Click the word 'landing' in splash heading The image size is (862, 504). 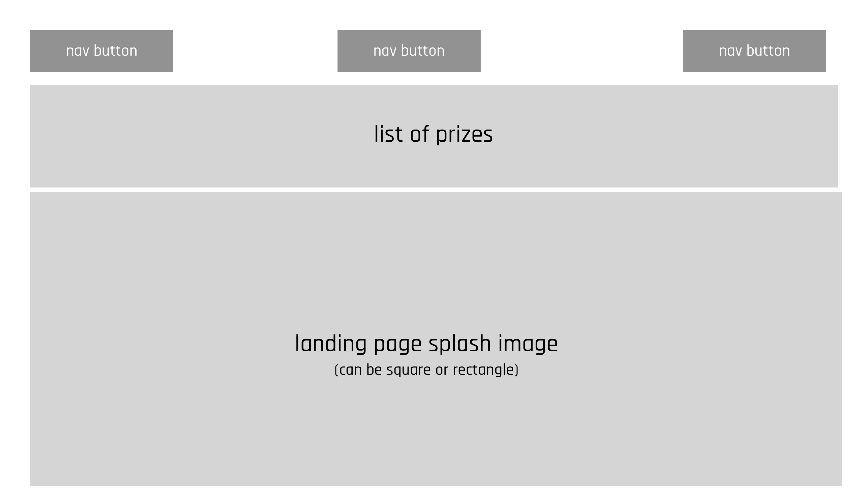331,344
